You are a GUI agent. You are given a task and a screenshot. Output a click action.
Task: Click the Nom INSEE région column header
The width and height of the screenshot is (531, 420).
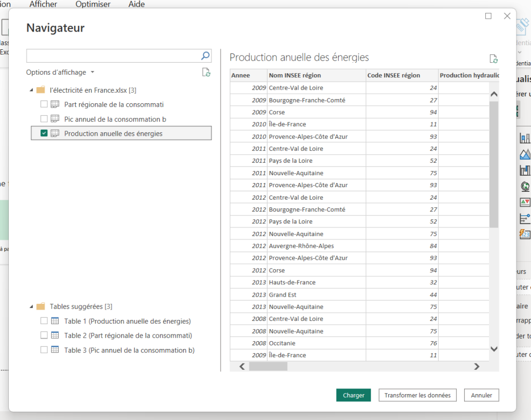click(317, 75)
